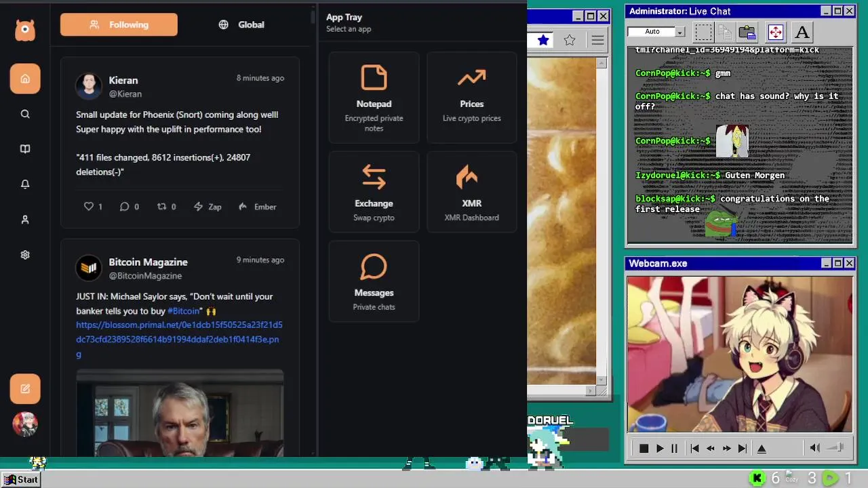Click browser window scrollbar up arrow

tap(601, 63)
